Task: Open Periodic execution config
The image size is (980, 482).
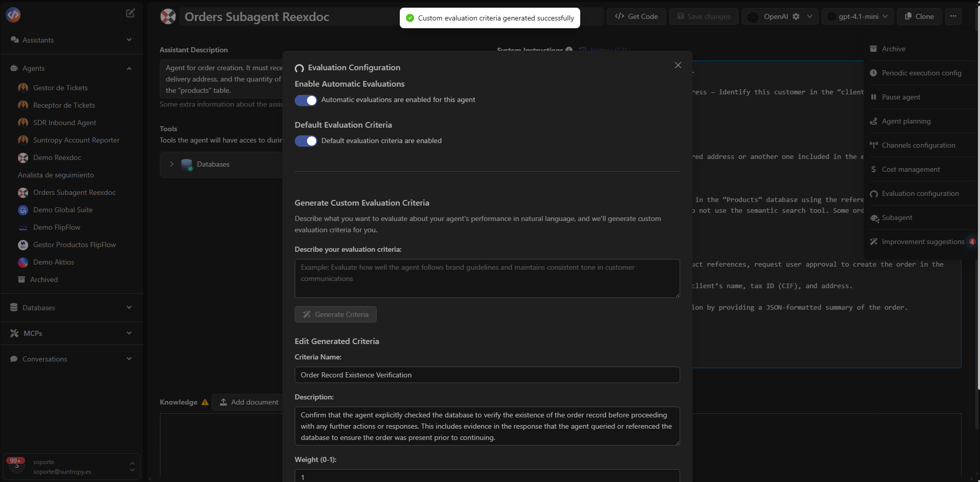Action: click(x=921, y=72)
